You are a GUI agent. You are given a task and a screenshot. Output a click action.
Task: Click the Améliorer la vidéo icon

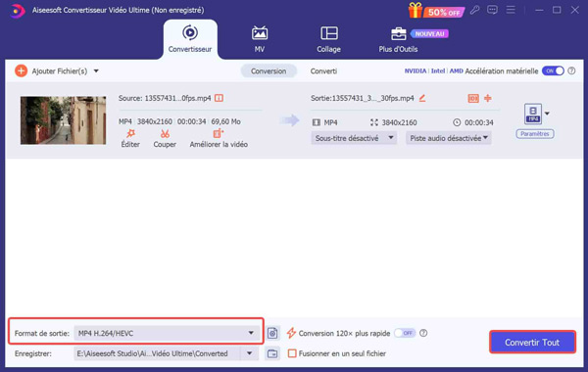click(219, 133)
